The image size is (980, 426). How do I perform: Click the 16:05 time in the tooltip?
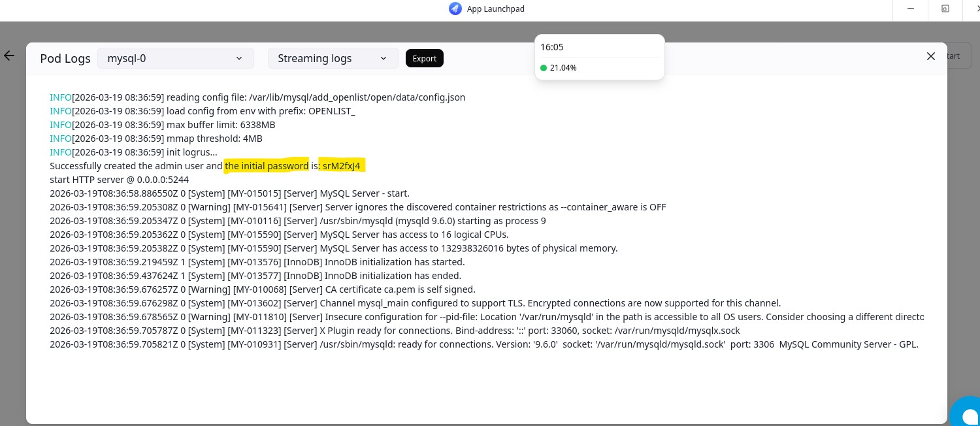coord(552,47)
